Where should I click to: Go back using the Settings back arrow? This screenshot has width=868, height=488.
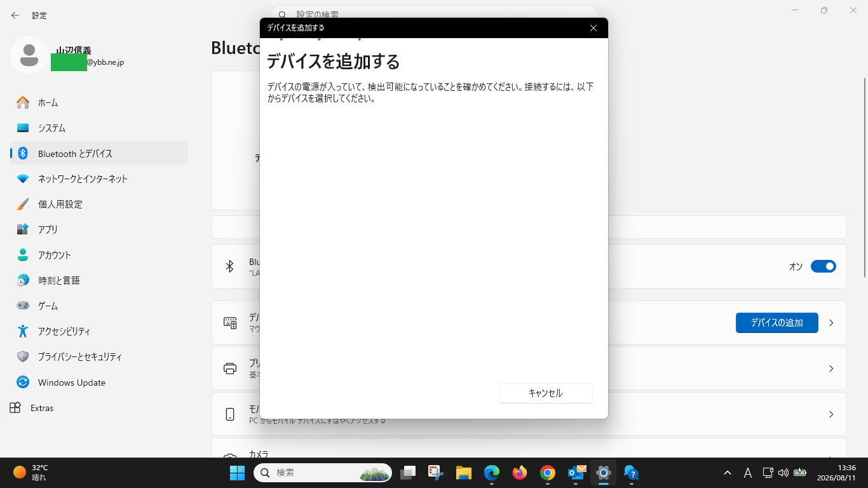pos(15,15)
